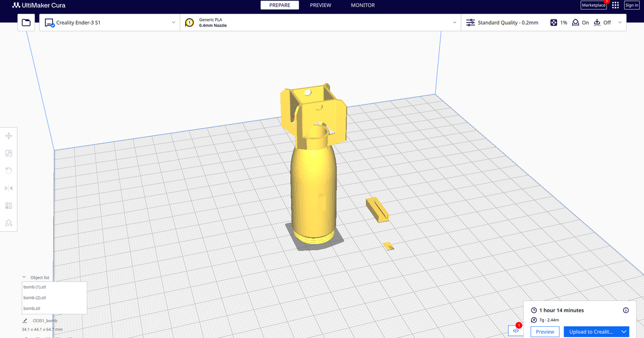Select the Move tool
Screen dimensions: 644x338
(9, 136)
